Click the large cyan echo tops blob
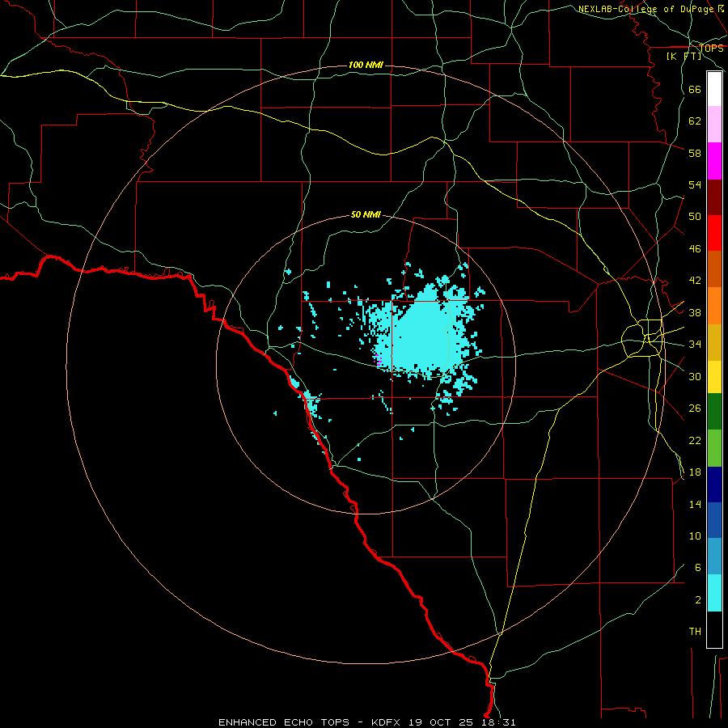Screen dimensions: 728x728 point(420,334)
